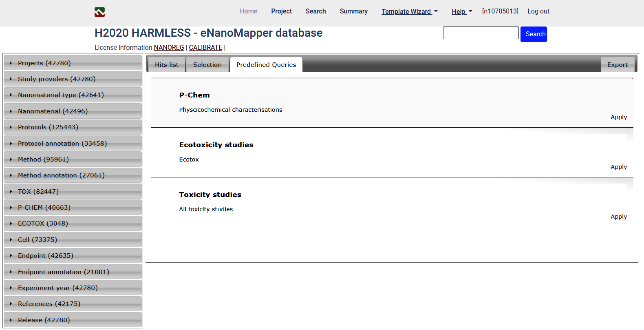The image size is (644, 330).
Task: Click the Log out link
Action: (538, 11)
